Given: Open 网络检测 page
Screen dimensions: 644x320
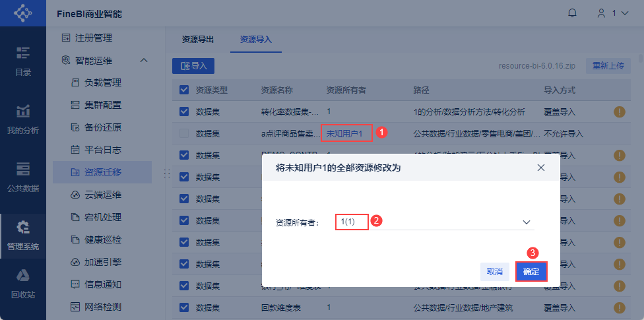Looking at the screenshot, I should 102,306.
